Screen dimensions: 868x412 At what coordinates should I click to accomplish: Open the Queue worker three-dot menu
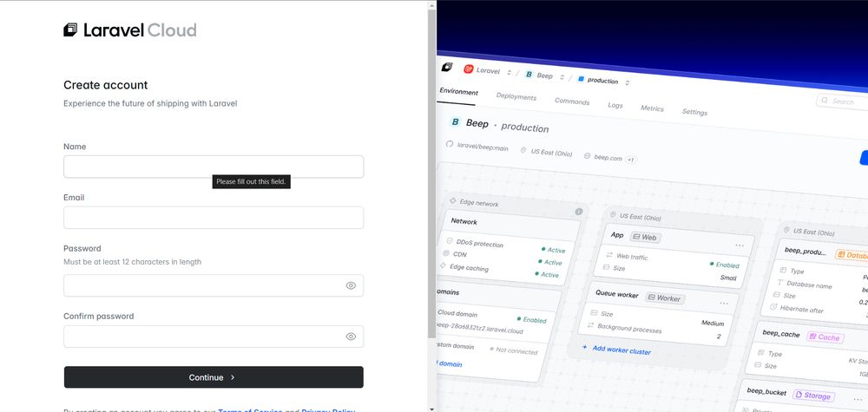point(724,303)
